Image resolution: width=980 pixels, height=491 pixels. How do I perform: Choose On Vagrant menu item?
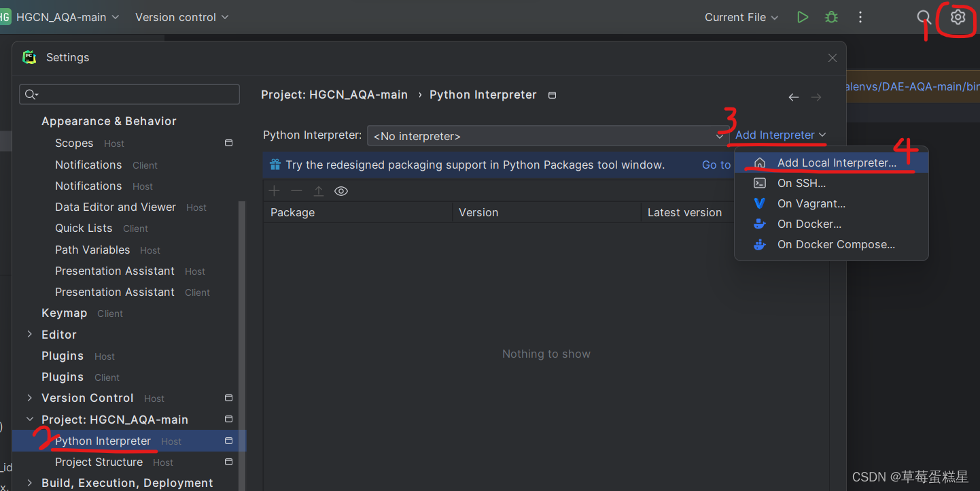(x=831, y=203)
